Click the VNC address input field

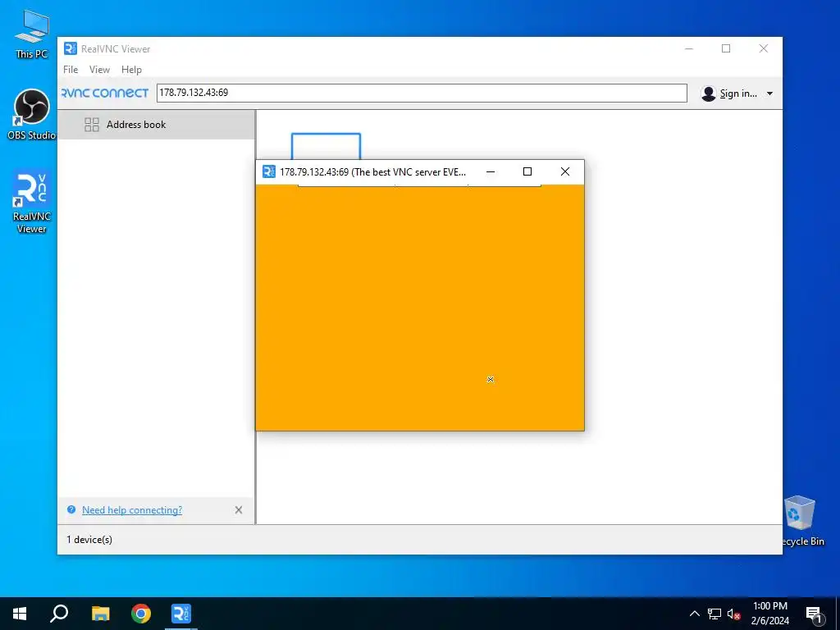pos(422,93)
